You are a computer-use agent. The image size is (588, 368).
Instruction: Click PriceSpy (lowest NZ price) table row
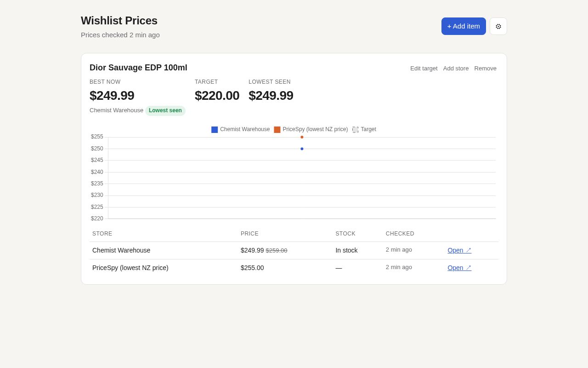[294, 268]
